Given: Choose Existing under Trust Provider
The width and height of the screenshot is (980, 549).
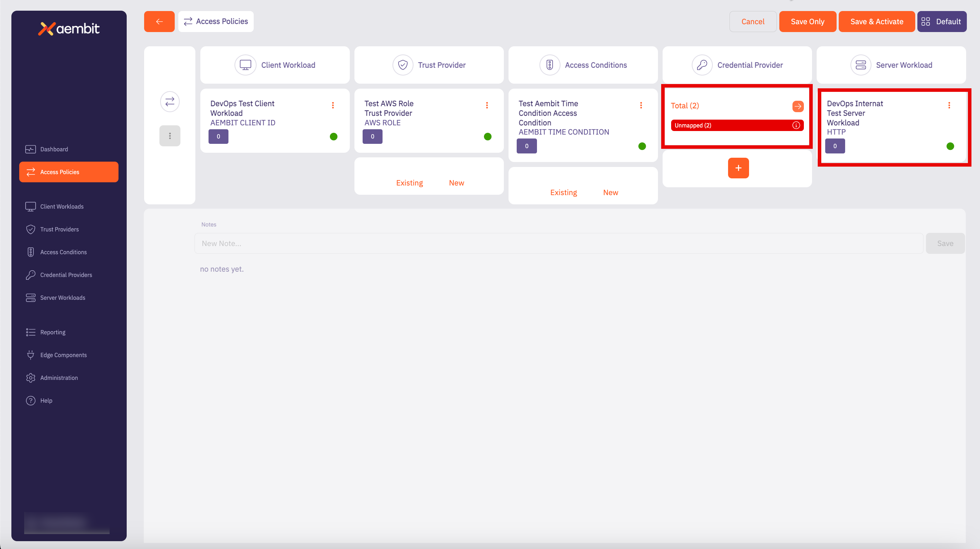Looking at the screenshot, I should pyautogui.click(x=409, y=183).
